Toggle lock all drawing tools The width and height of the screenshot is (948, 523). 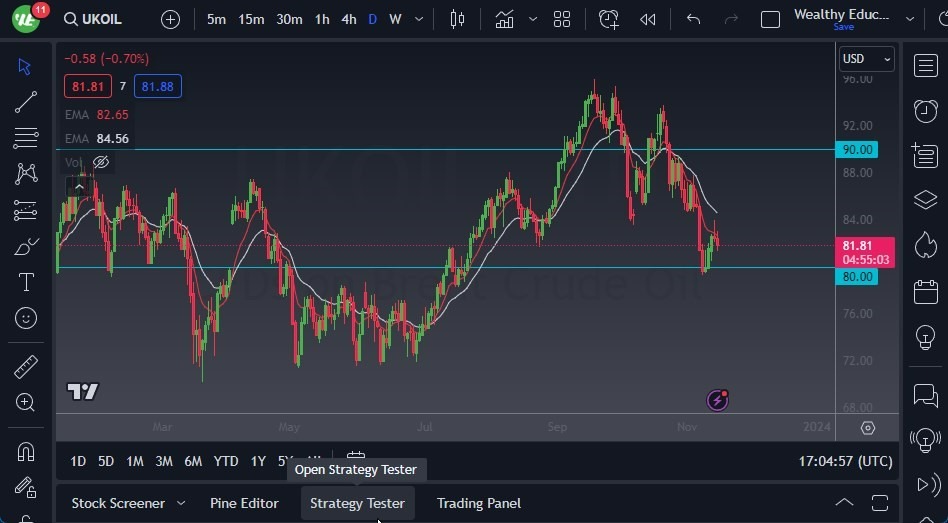click(26, 488)
